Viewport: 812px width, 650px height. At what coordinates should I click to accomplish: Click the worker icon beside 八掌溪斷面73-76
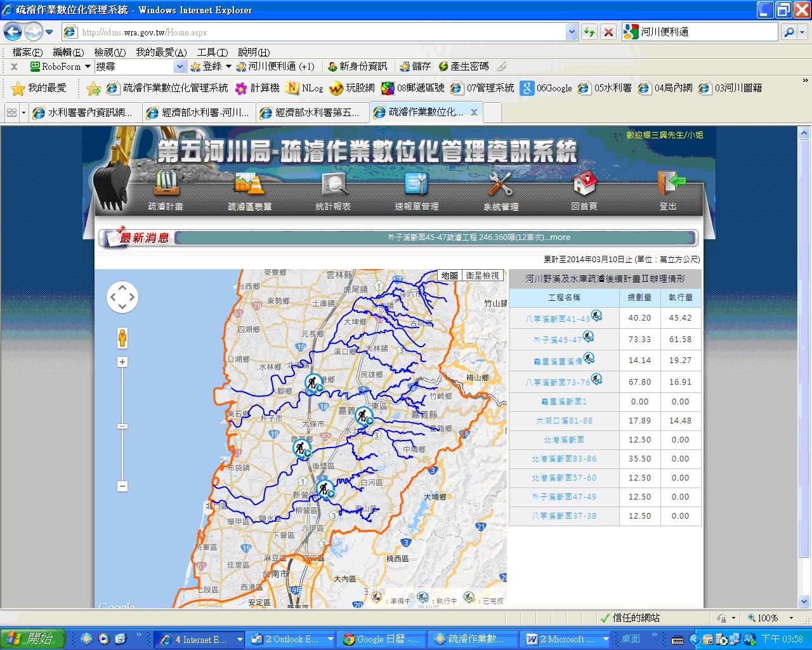pyautogui.click(x=596, y=380)
